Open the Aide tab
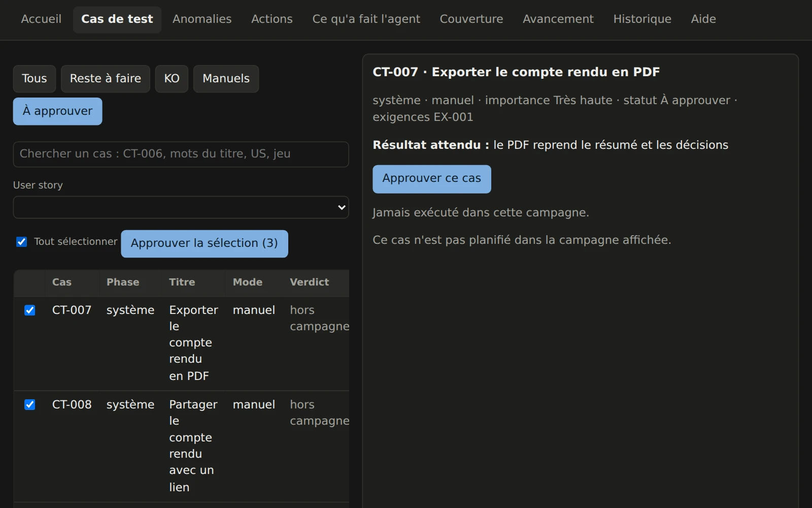The height and width of the screenshot is (508, 812). coord(703,19)
